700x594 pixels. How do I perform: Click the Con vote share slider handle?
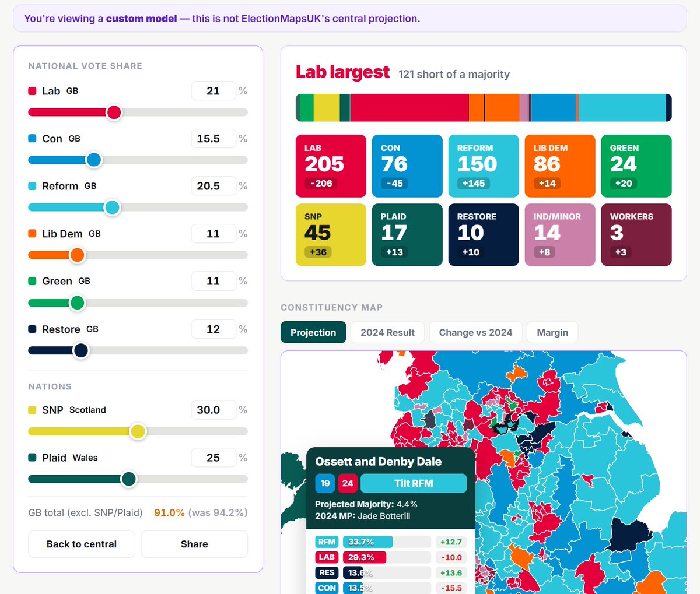(94, 160)
